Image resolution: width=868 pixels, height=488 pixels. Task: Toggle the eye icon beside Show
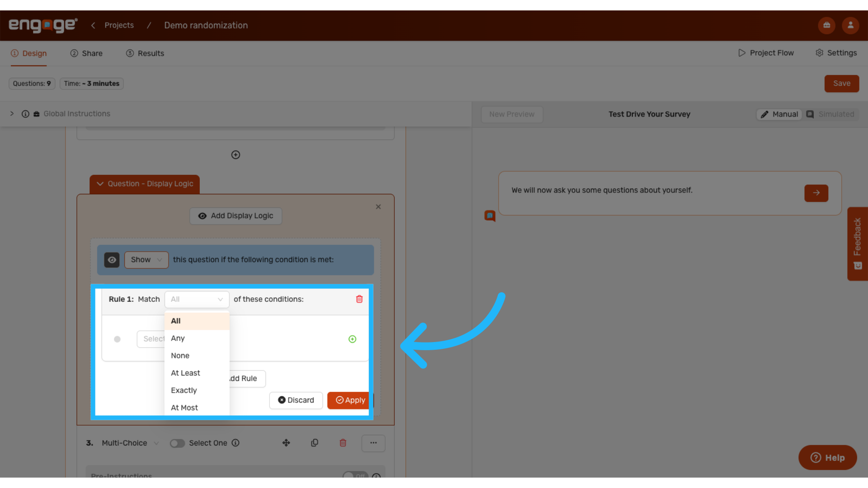[x=112, y=260]
